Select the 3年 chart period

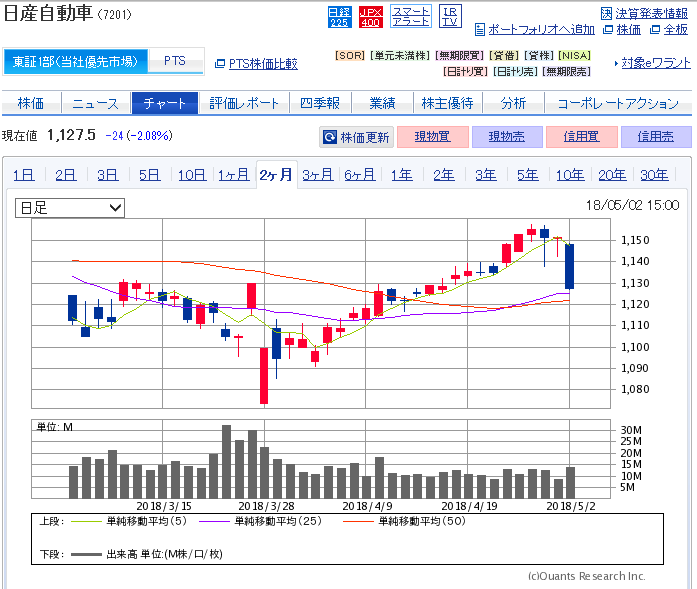(485, 175)
